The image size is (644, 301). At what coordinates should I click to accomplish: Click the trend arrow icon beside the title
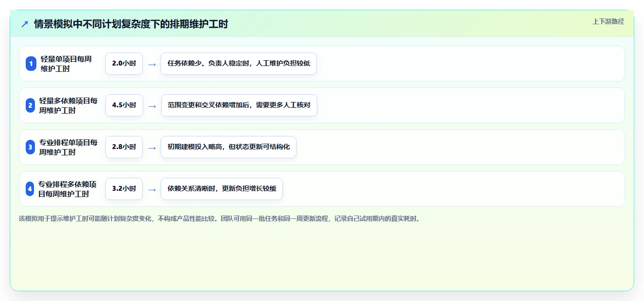(25, 24)
